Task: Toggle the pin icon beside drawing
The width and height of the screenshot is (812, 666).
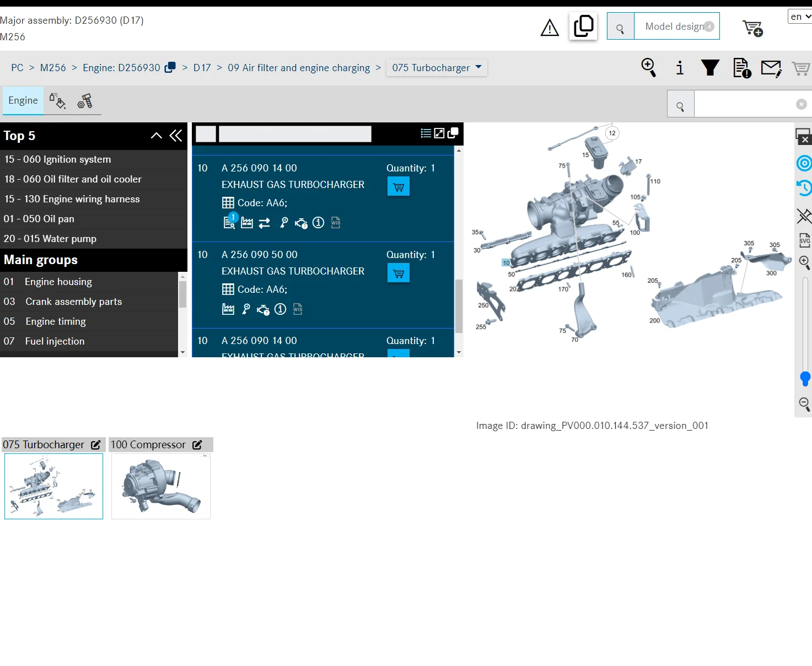Action: [x=804, y=216]
